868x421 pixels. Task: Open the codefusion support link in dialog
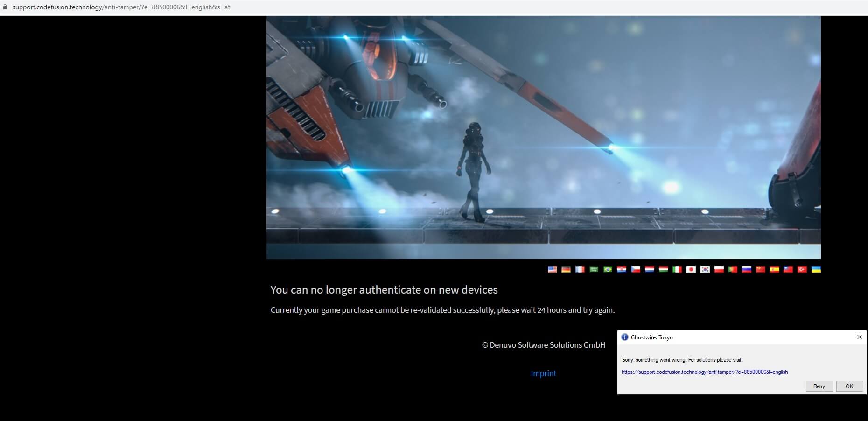pyautogui.click(x=704, y=372)
